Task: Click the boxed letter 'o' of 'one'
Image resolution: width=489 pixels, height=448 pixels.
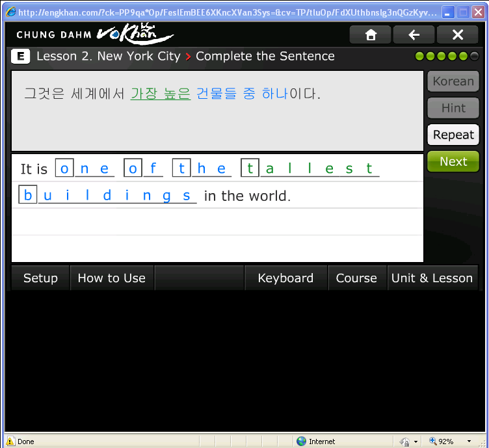Action: (x=64, y=168)
